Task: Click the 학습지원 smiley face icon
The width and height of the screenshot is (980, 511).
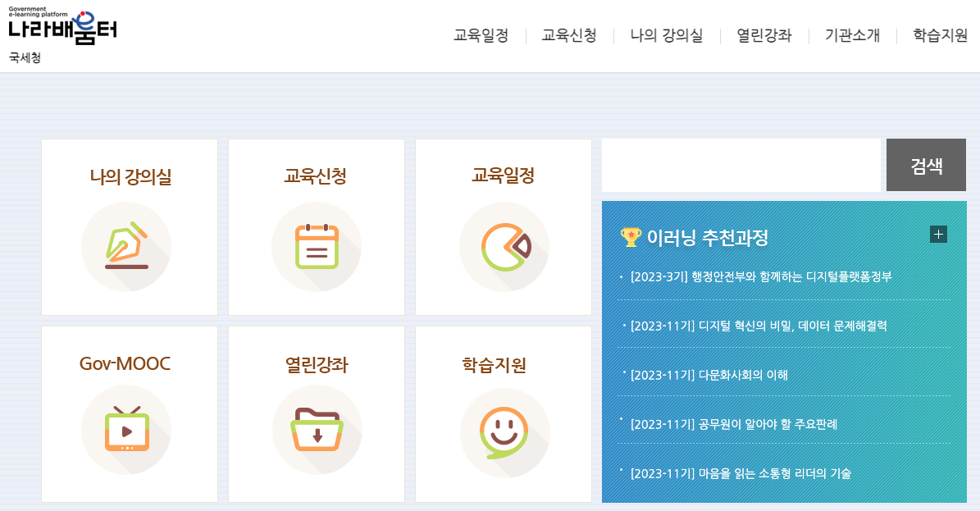Action: point(504,431)
